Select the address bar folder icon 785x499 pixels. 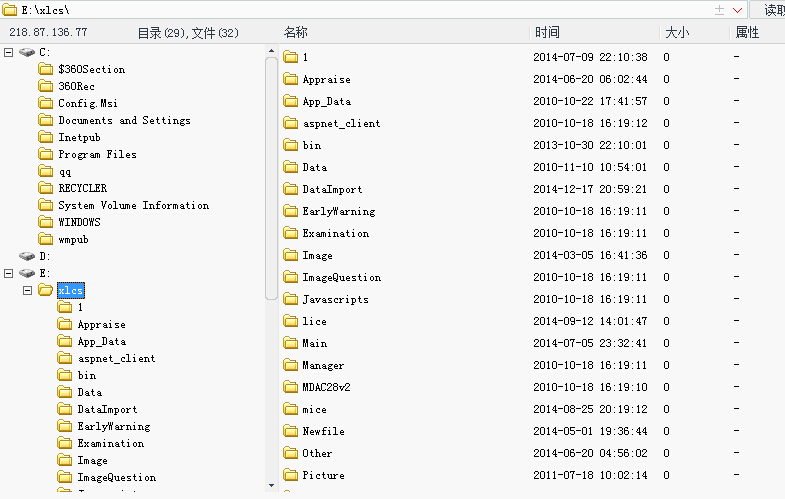coord(10,10)
